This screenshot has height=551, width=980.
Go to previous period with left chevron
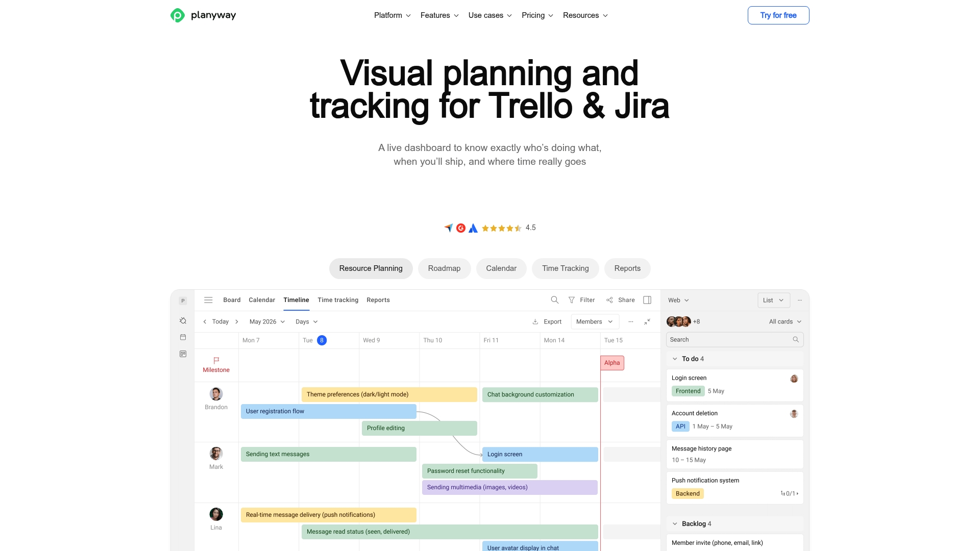(x=205, y=322)
